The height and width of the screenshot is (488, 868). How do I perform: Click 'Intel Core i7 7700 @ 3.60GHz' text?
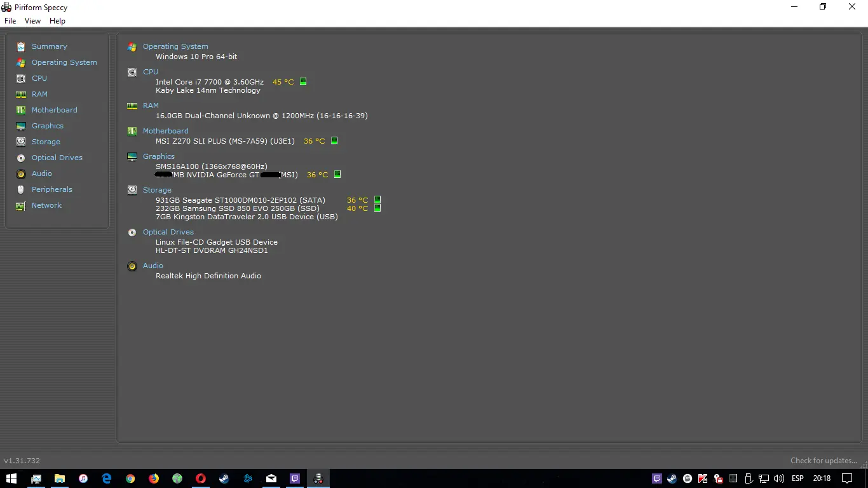(210, 82)
